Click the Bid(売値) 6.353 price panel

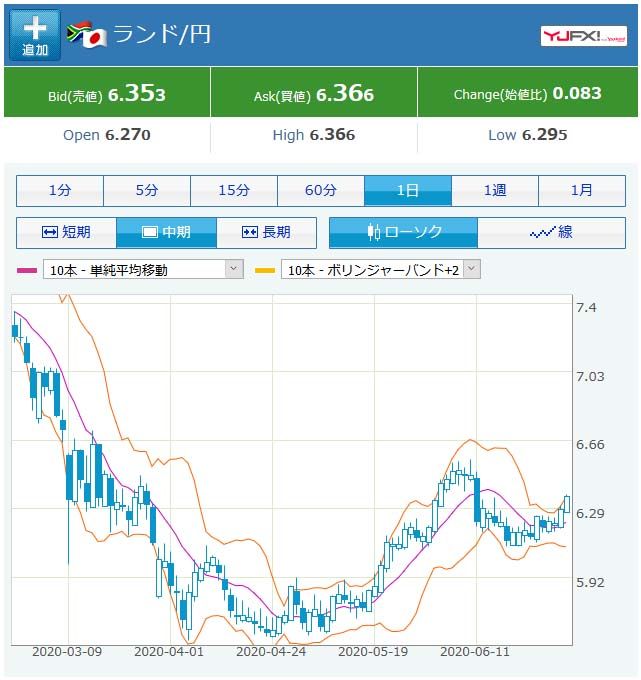click(x=107, y=93)
